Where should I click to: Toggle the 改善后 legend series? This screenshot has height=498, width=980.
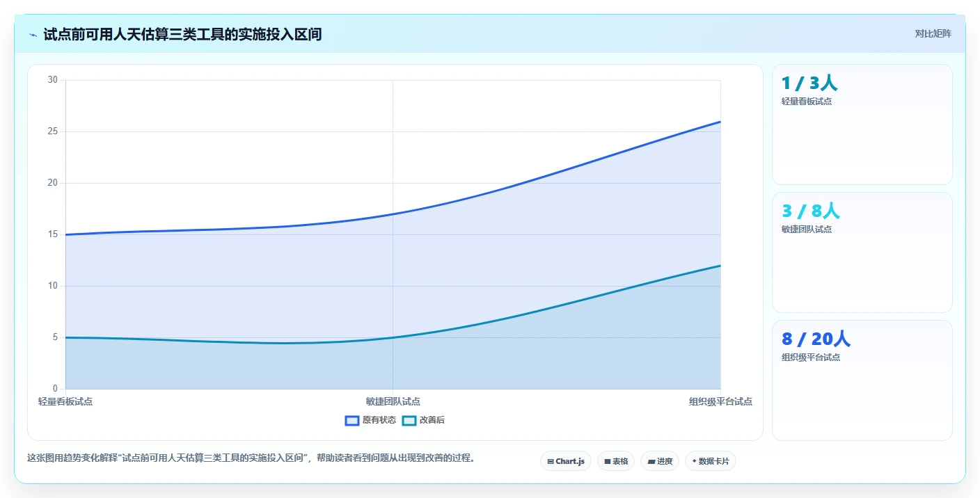click(x=424, y=420)
